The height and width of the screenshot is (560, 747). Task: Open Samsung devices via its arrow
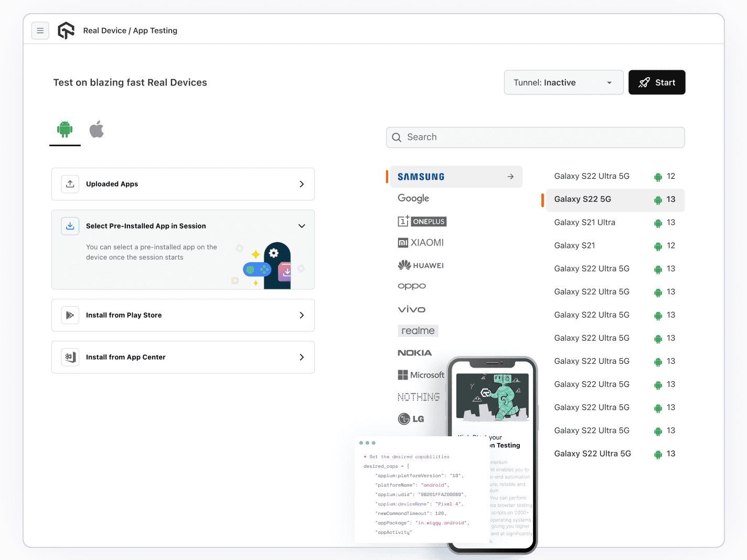(x=510, y=177)
